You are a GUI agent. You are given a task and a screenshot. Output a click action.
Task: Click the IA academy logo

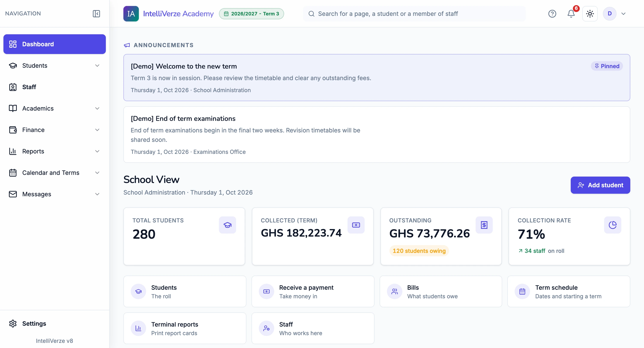coord(131,13)
